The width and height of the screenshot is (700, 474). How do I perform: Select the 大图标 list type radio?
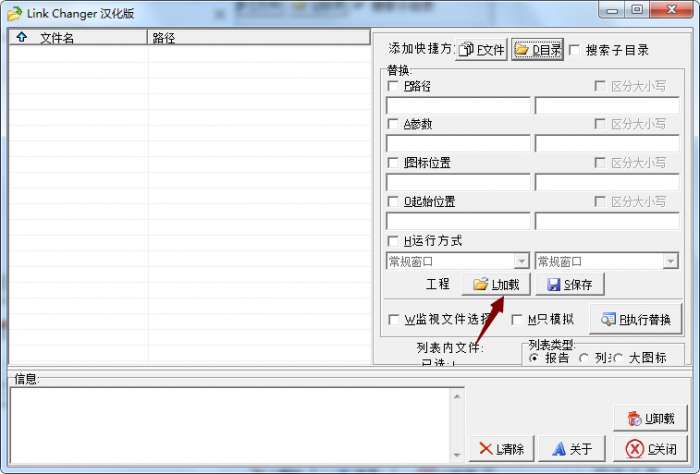click(618, 358)
